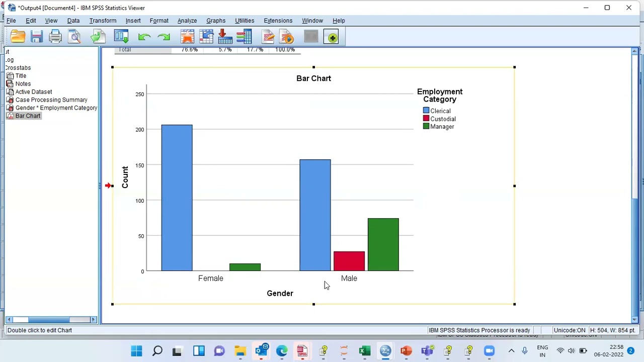644x362 pixels.
Task: Click the Count axis label
Action: click(x=125, y=177)
